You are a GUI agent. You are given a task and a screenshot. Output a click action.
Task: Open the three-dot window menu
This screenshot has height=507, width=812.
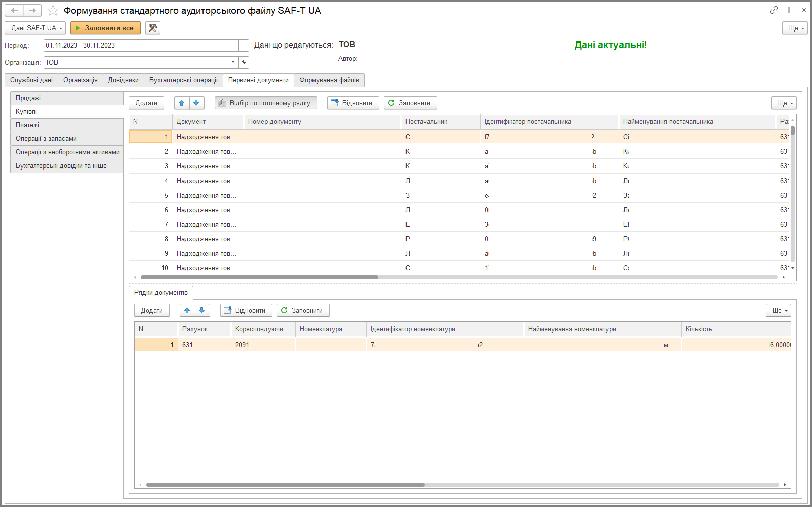[x=789, y=10]
